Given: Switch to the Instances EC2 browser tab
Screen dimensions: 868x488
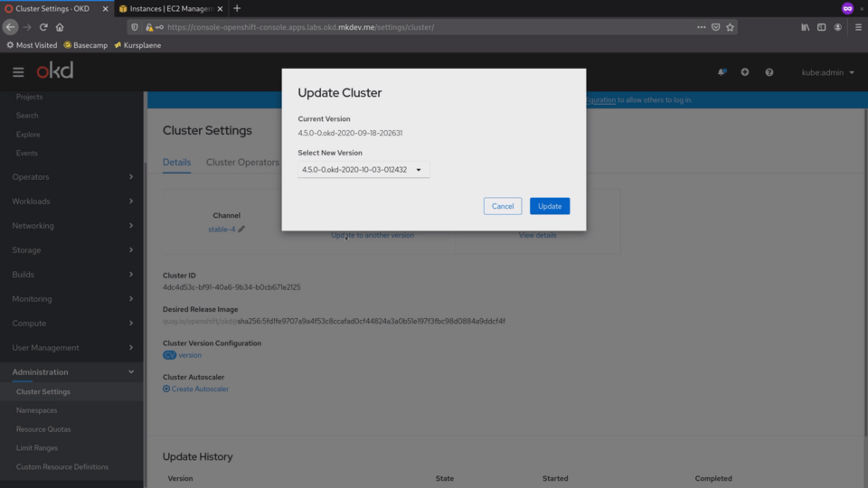Looking at the screenshot, I should [x=171, y=8].
